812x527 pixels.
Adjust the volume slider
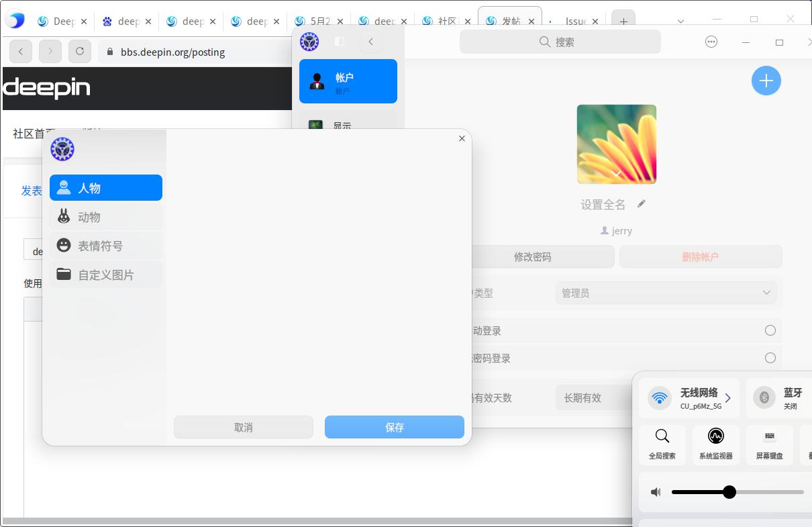tap(729, 492)
